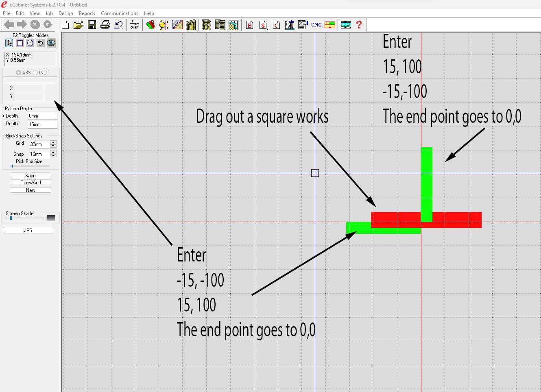This screenshot has width=541, height=392.
Task: Decrease the Snap value with down arrow
Action: coord(53,156)
